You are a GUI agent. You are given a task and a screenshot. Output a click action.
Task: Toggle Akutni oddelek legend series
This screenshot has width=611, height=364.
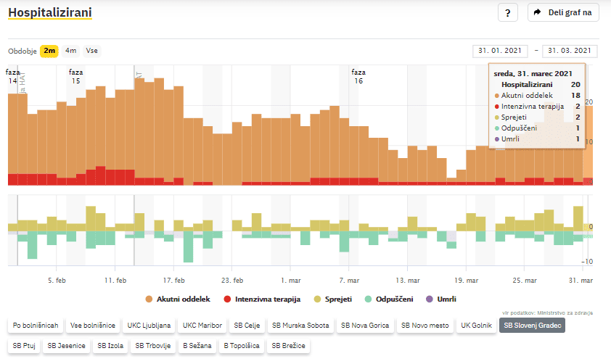point(177,299)
